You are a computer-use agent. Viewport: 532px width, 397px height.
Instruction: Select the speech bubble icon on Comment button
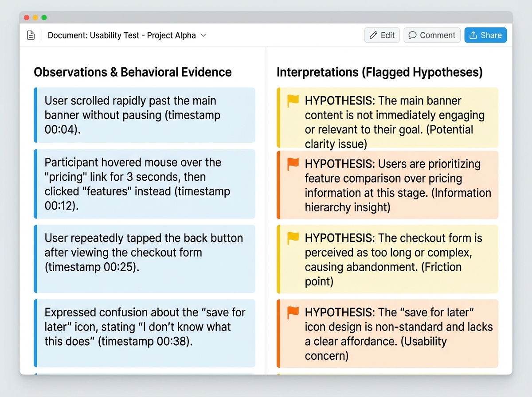(413, 35)
